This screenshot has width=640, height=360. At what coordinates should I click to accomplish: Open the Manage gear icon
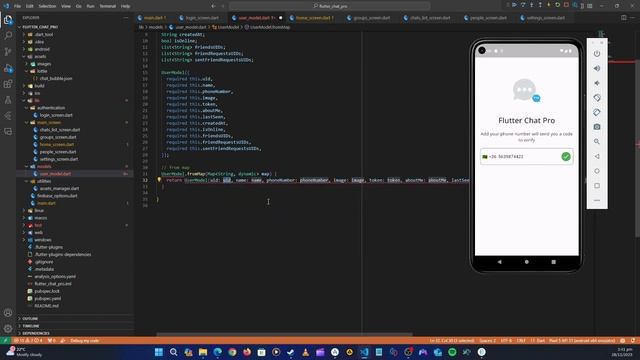(8, 329)
